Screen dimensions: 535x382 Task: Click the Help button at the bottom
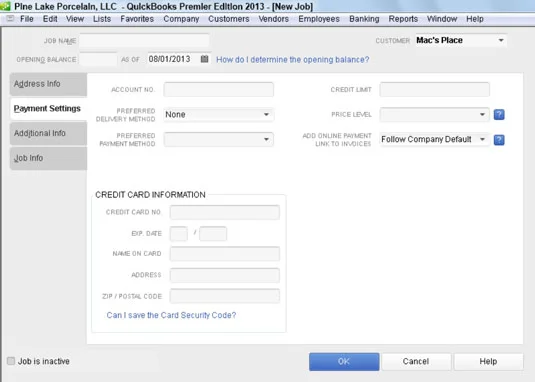(x=488, y=362)
